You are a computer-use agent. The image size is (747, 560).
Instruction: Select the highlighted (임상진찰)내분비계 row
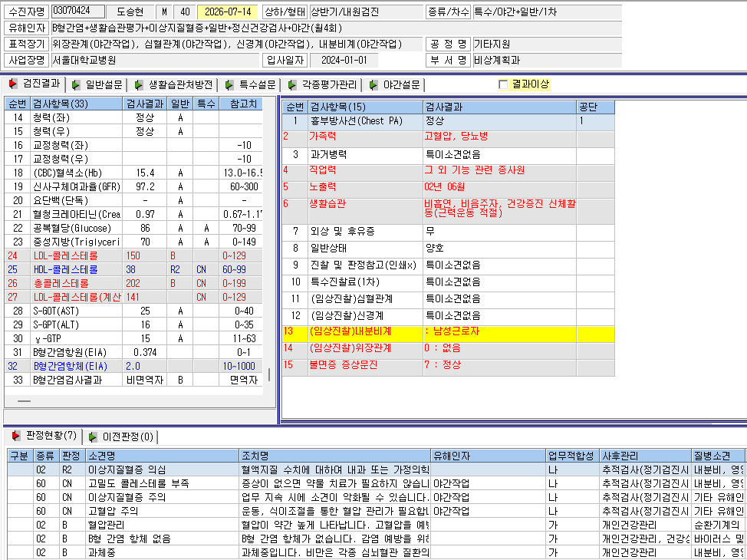tap(448, 334)
